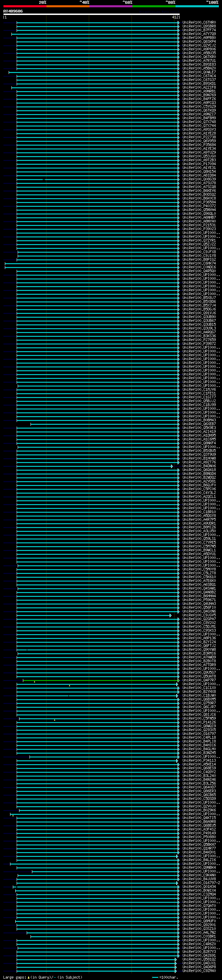This screenshot has width=222, height=980.
Task: Click the query end position 412
Action: (x=175, y=17)
